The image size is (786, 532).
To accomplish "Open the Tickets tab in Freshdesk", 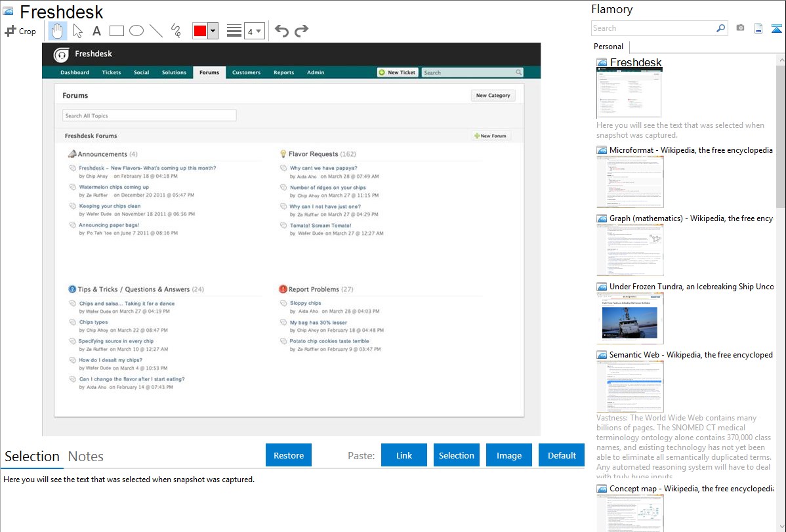I will 112,72.
